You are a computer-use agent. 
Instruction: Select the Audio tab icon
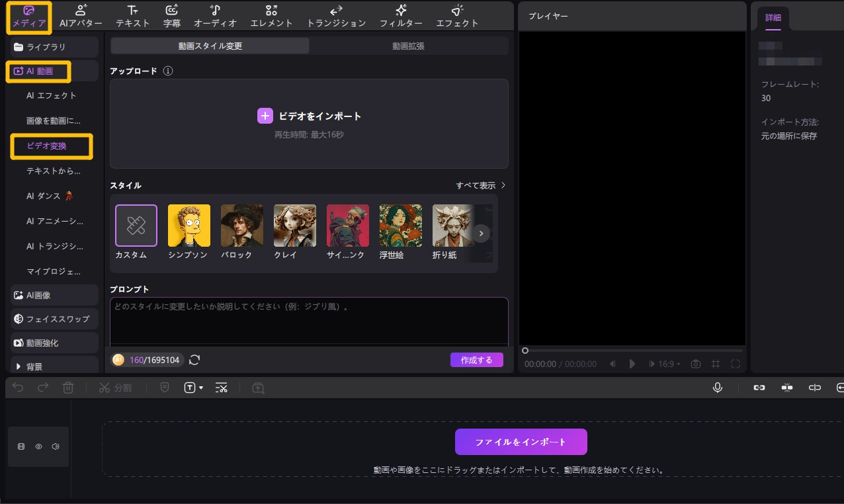pos(215,15)
